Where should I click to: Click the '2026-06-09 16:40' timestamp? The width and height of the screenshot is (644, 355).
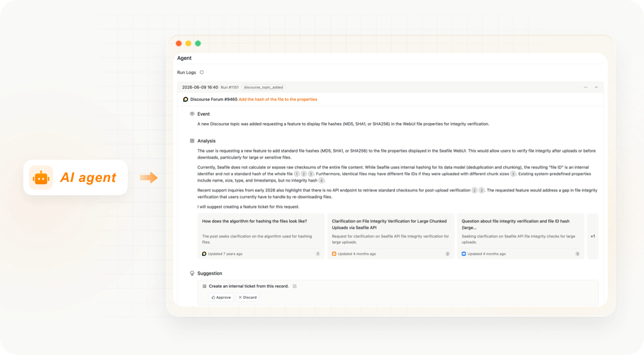(x=200, y=88)
